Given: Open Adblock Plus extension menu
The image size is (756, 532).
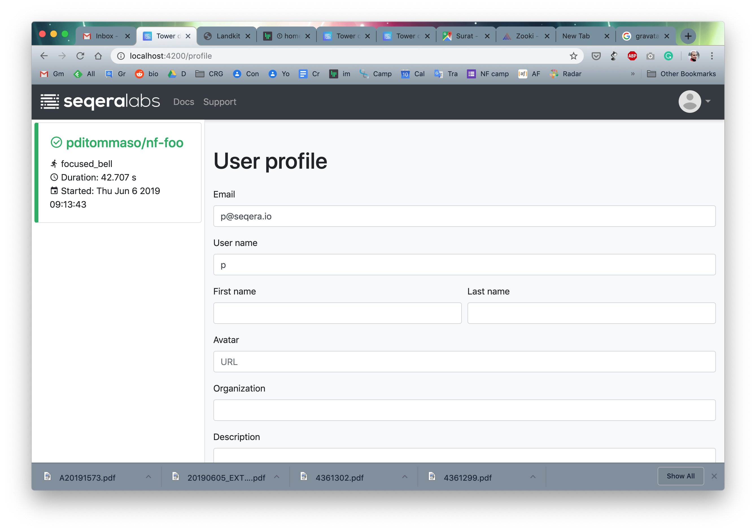Looking at the screenshot, I should [632, 56].
